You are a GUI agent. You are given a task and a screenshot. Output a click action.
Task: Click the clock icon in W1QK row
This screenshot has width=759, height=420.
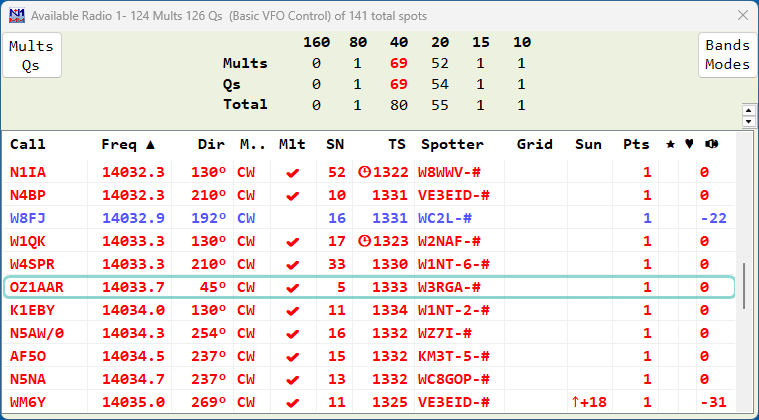[x=364, y=241]
